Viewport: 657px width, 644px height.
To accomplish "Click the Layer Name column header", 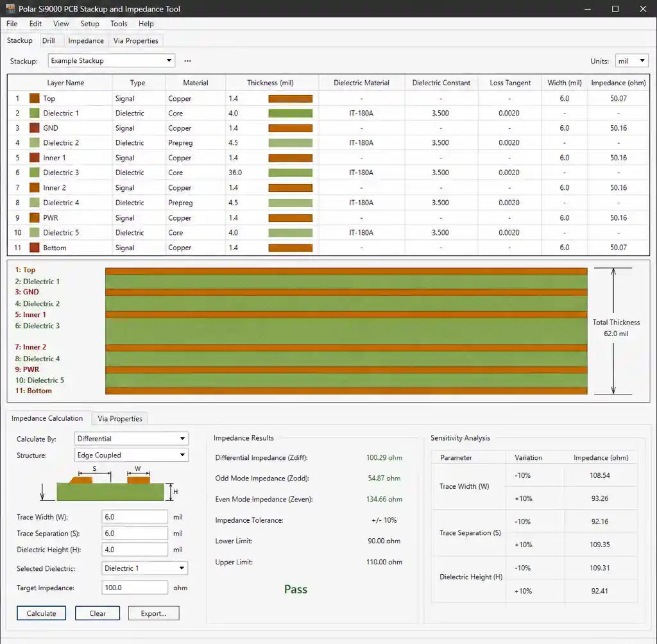I will [x=65, y=83].
